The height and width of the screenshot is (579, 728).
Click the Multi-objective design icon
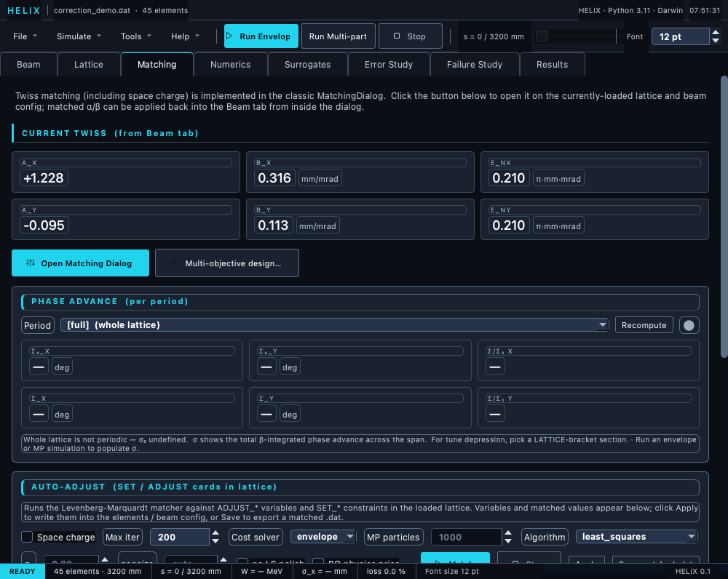point(175,263)
